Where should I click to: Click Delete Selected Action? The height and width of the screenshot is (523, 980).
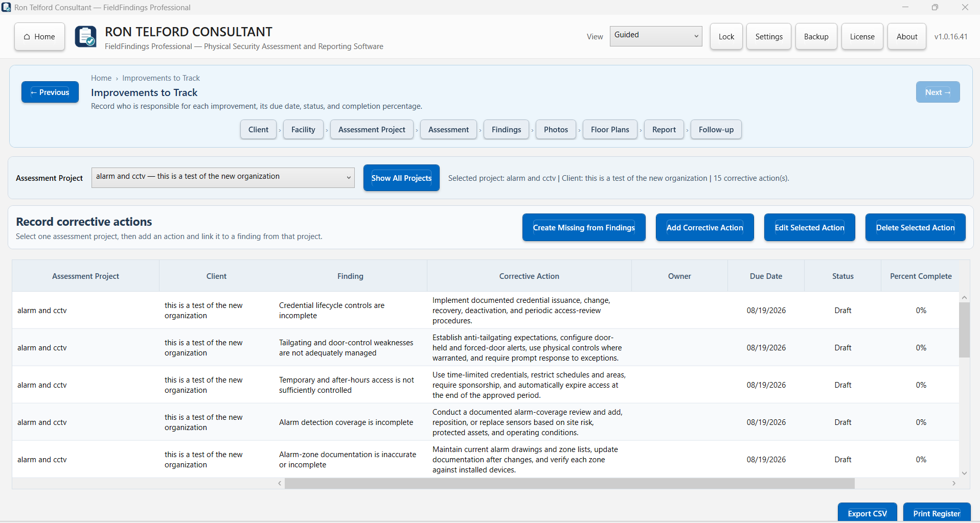[x=915, y=227]
